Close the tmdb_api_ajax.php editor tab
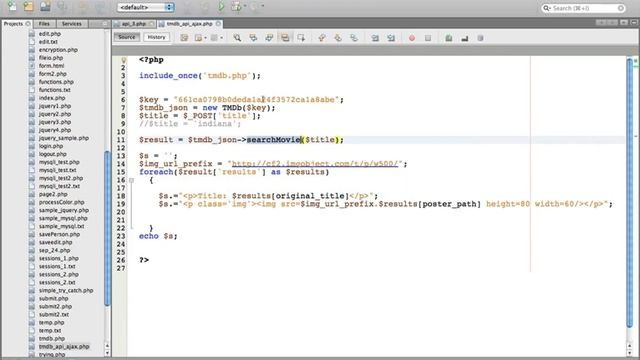640x360 pixels. (218, 24)
